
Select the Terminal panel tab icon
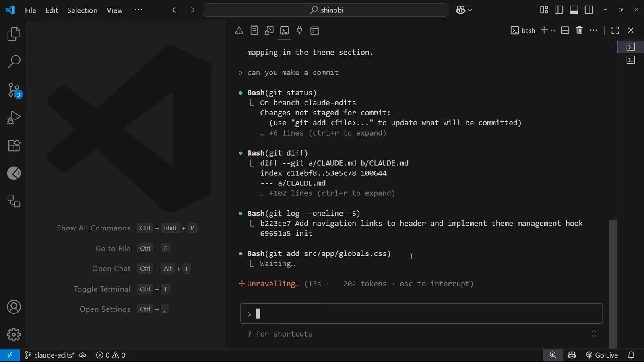[x=284, y=30]
